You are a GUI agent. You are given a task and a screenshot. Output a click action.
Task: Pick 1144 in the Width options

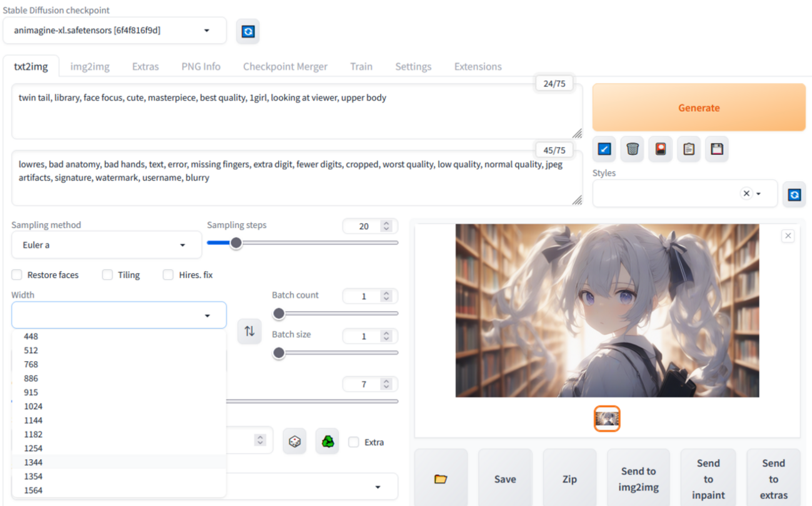tap(119, 420)
